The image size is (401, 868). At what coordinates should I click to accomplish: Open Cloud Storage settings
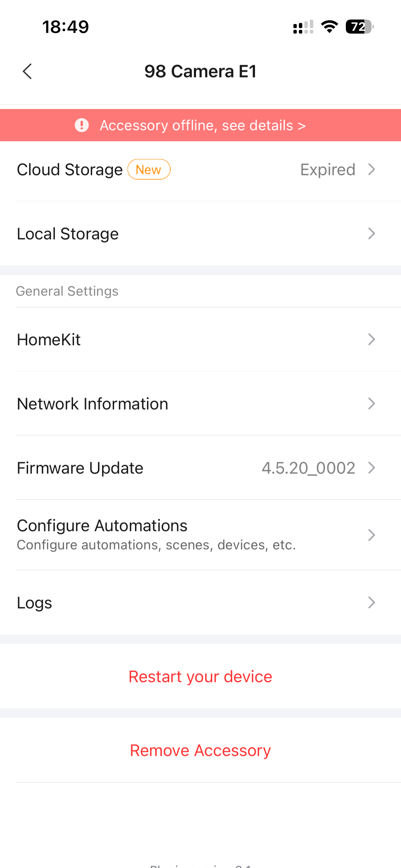pyautogui.click(x=70, y=170)
